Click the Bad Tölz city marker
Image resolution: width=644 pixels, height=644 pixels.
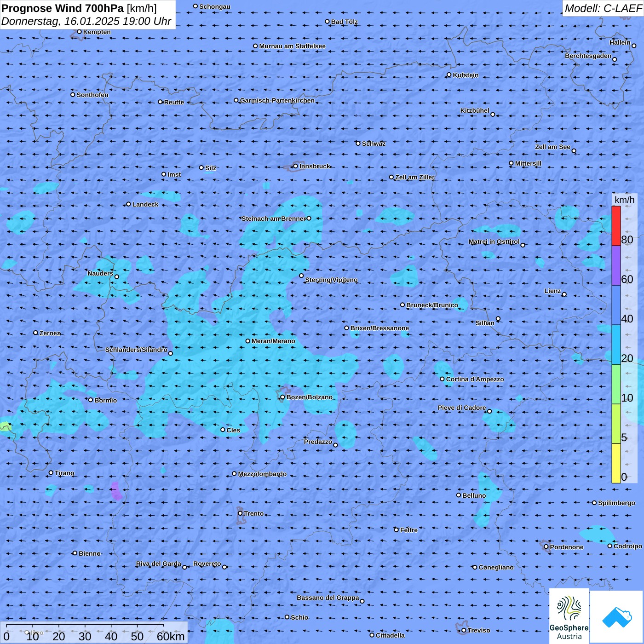click(327, 21)
